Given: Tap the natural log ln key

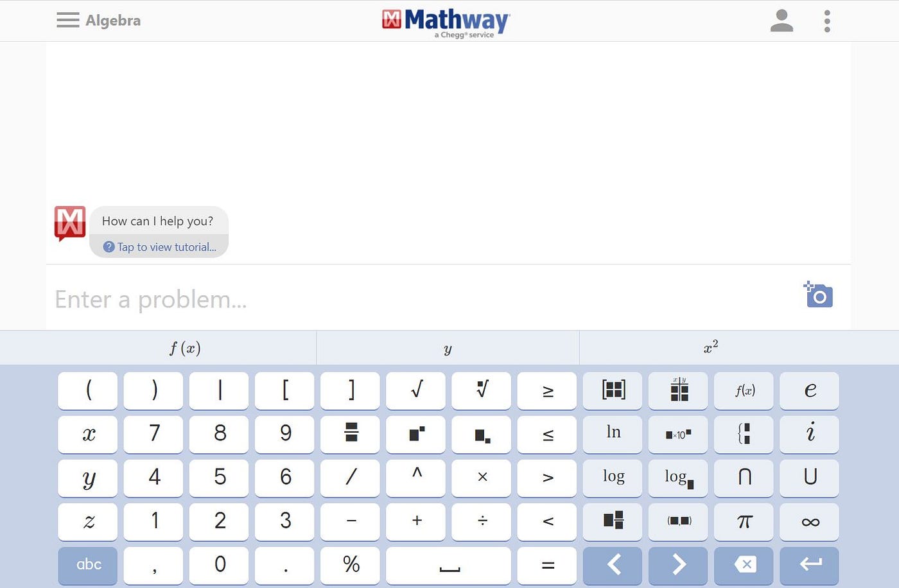Looking at the screenshot, I should click(613, 434).
